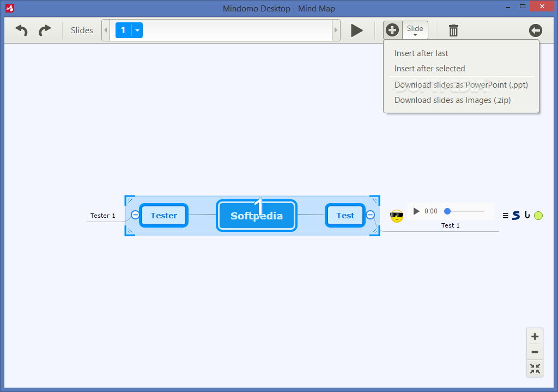The image size is (558, 392).
Task: Play the audio clip on Test 1
Action: [x=416, y=211]
